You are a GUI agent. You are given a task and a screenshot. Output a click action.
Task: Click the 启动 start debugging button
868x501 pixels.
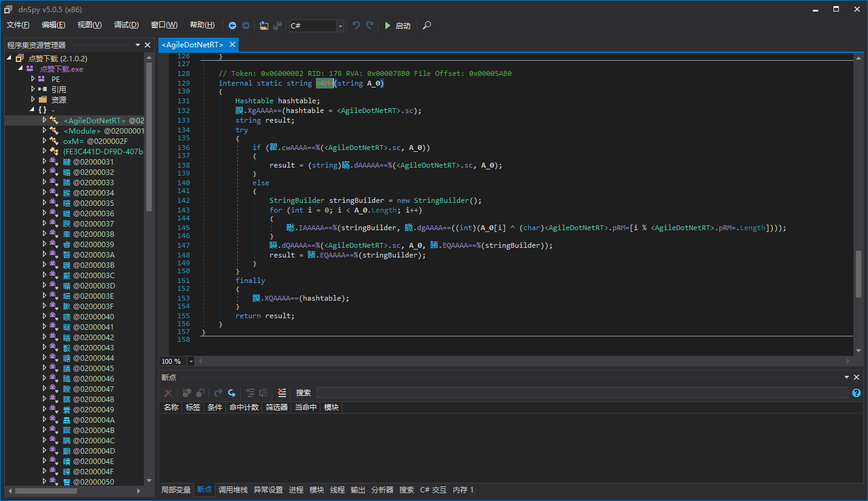pos(397,26)
